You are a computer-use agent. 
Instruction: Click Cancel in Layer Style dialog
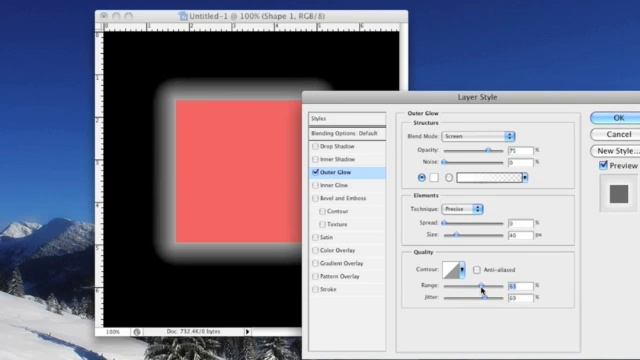tap(616, 134)
